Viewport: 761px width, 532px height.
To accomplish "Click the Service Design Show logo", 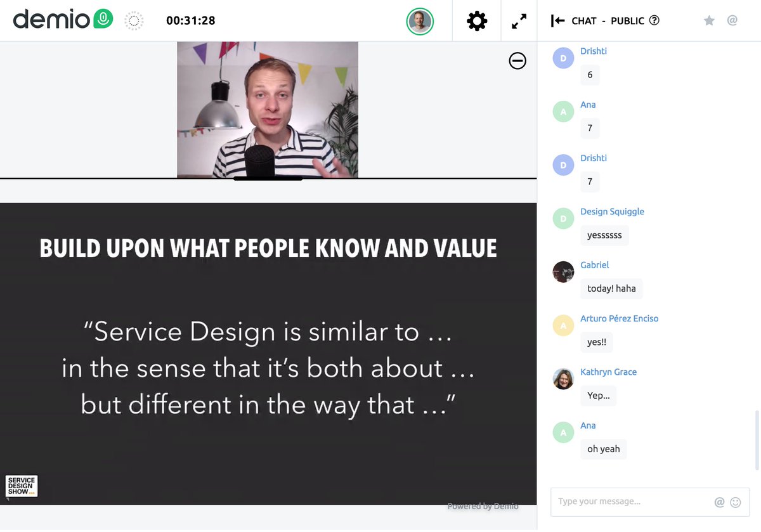I will point(22,486).
